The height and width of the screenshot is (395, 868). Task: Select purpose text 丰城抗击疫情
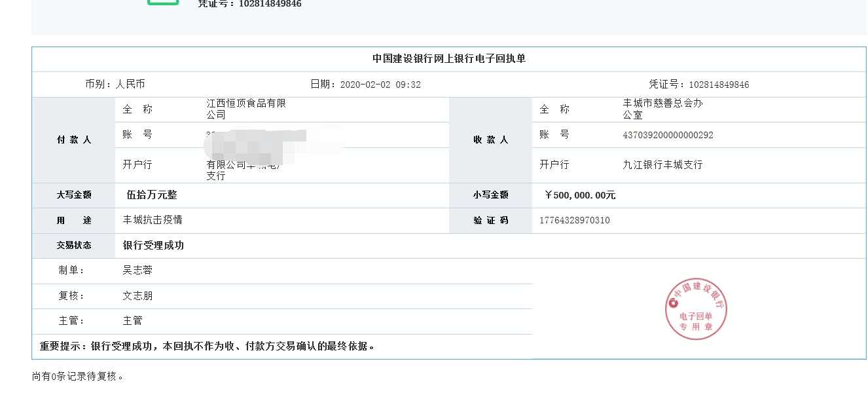(x=153, y=220)
